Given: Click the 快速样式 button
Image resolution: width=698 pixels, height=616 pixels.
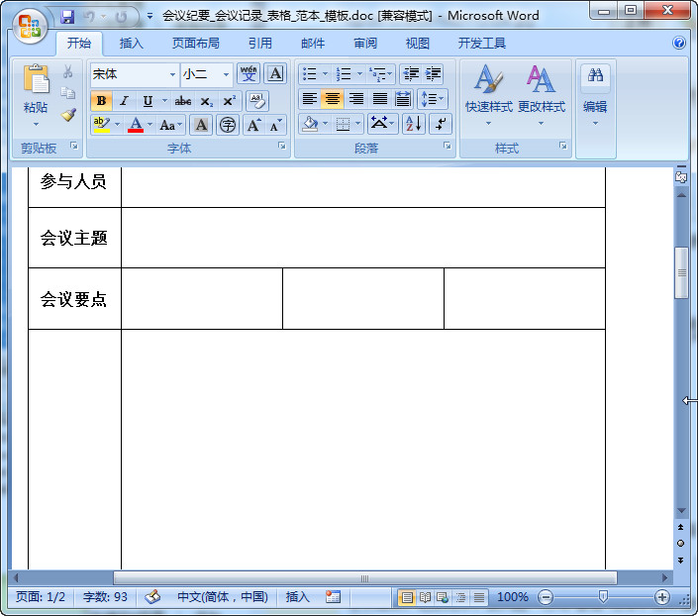Looking at the screenshot, I should (488, 94).
